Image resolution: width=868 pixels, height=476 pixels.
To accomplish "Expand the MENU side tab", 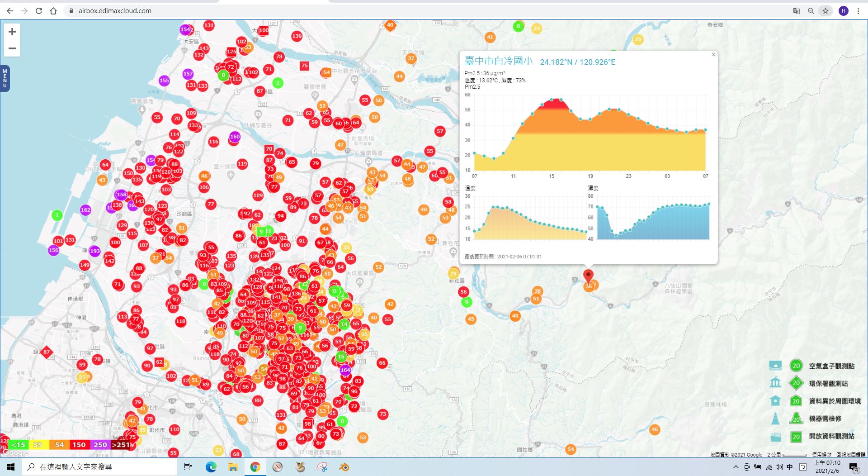I will tap(5, 78).
